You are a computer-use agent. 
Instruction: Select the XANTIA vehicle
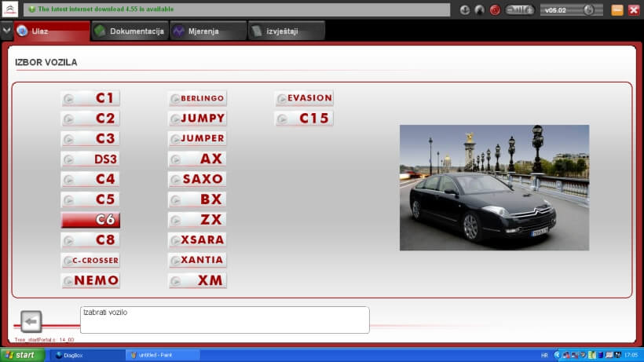click(198, 261)
